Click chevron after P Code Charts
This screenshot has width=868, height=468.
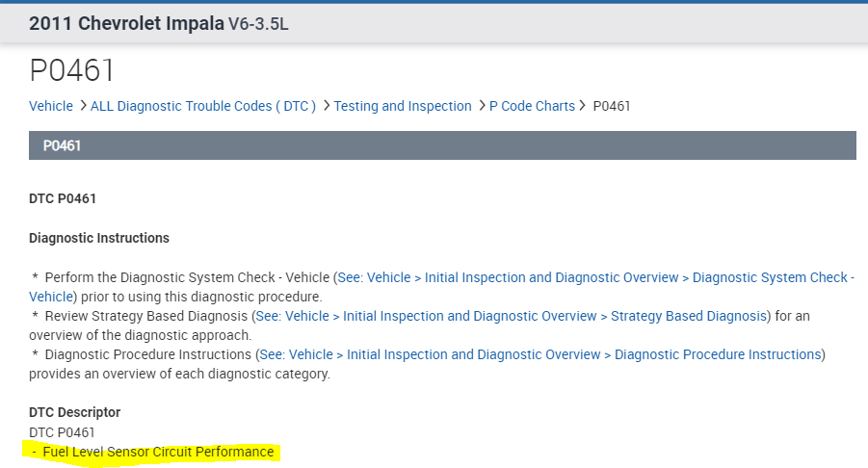pos(584,106)
